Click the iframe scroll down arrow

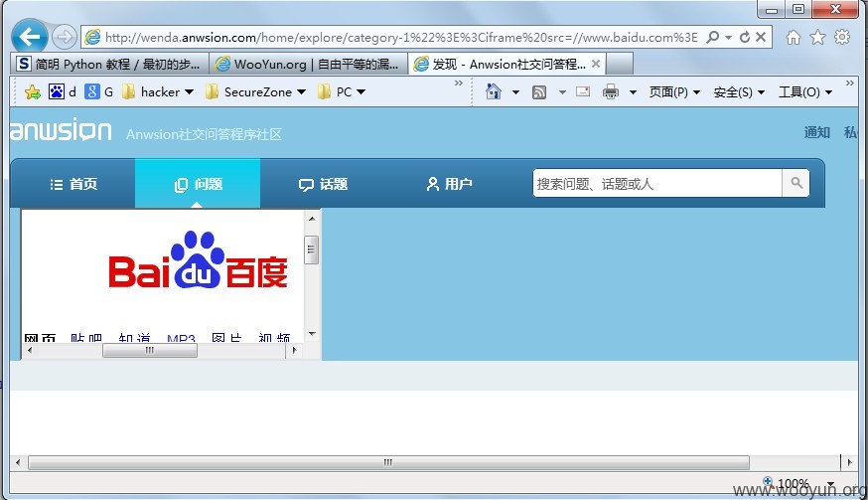tap(312, 334)
